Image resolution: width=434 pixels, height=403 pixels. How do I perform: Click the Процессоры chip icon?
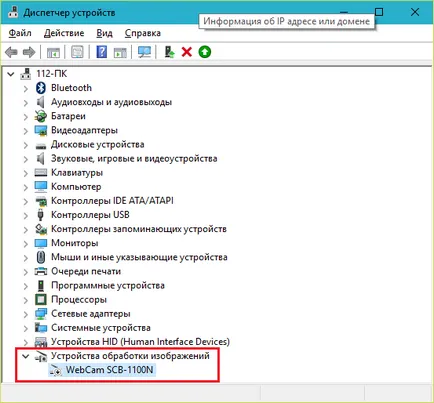pos(41,299)
